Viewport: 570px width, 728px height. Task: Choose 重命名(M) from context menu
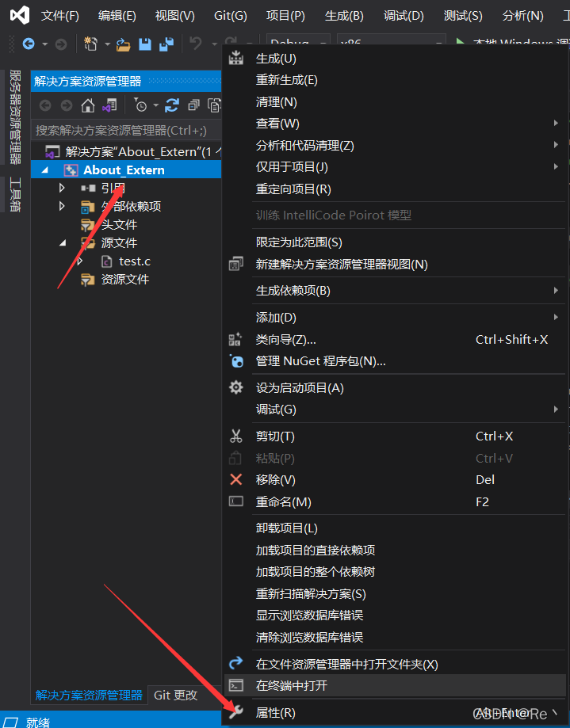[x=395, y=502]
